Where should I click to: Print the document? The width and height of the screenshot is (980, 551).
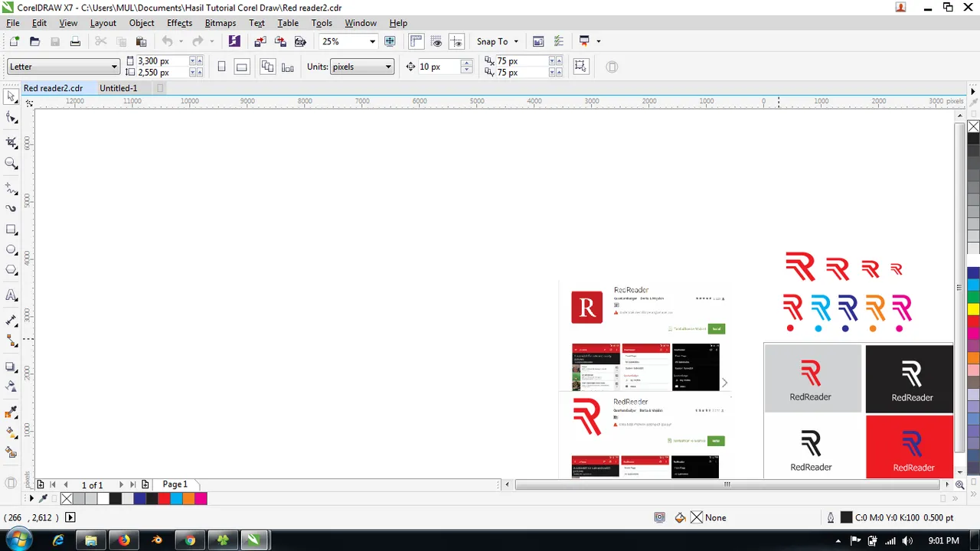(x=75, y=41)
